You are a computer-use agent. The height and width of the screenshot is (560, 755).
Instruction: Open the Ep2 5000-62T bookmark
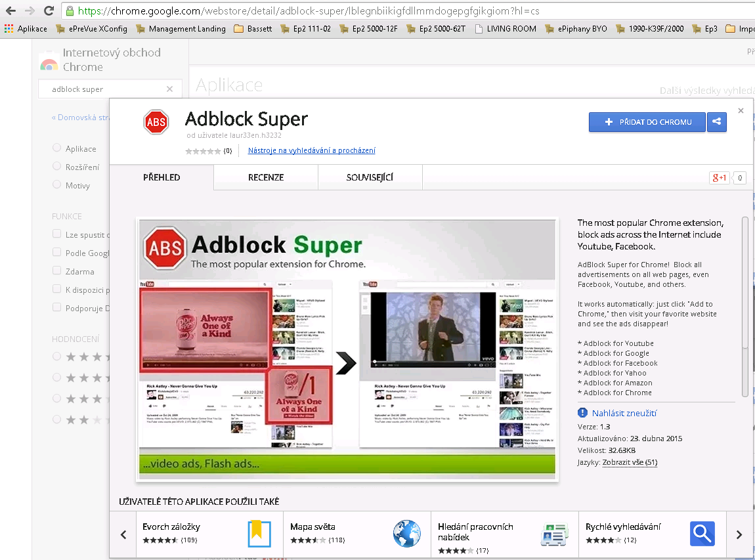click(x=436, y=29)
